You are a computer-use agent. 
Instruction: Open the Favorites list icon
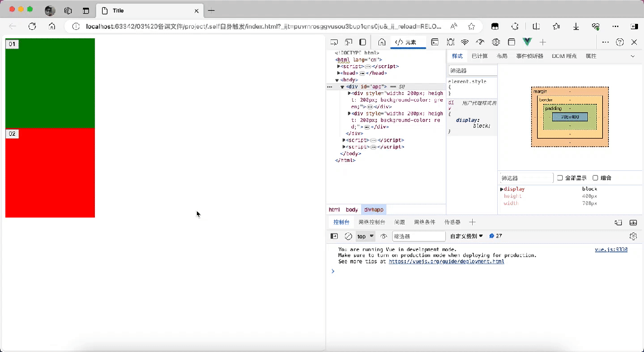pos(556,26)
